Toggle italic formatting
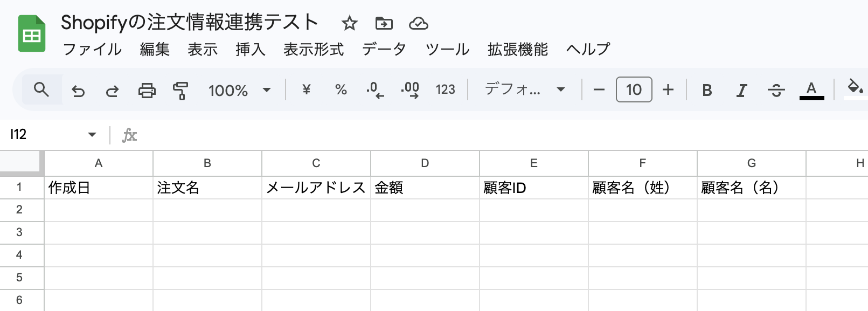The height and width of the screenshot is (311, 868). point(741,90)
